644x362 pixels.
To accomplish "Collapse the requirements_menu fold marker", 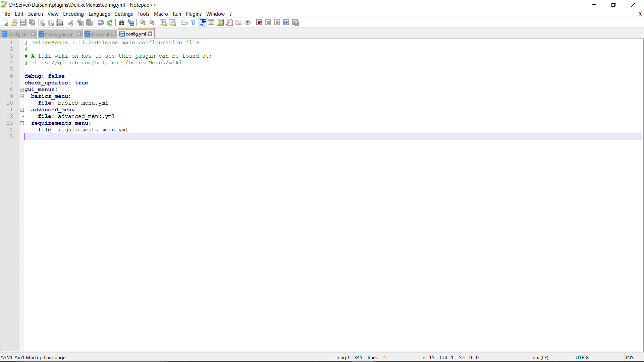I will tap(22, 123).
